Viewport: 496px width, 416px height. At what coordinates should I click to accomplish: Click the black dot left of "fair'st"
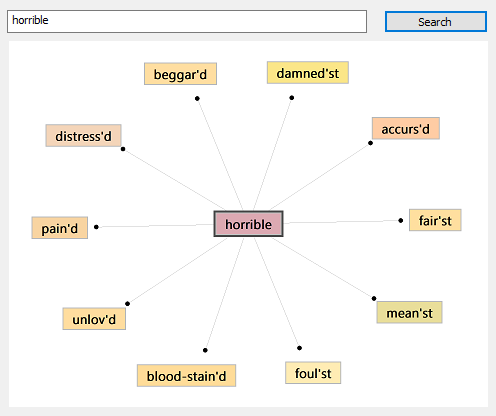pos(401,220)
